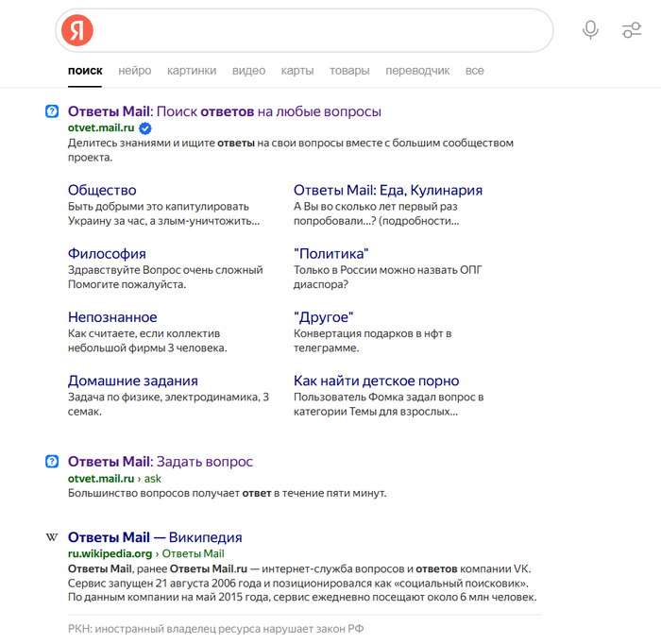The height and width of the screenshot is (644, 661).
Task: Click favicon beside first Ответы Mail result
Action: [x=53, y=111]
